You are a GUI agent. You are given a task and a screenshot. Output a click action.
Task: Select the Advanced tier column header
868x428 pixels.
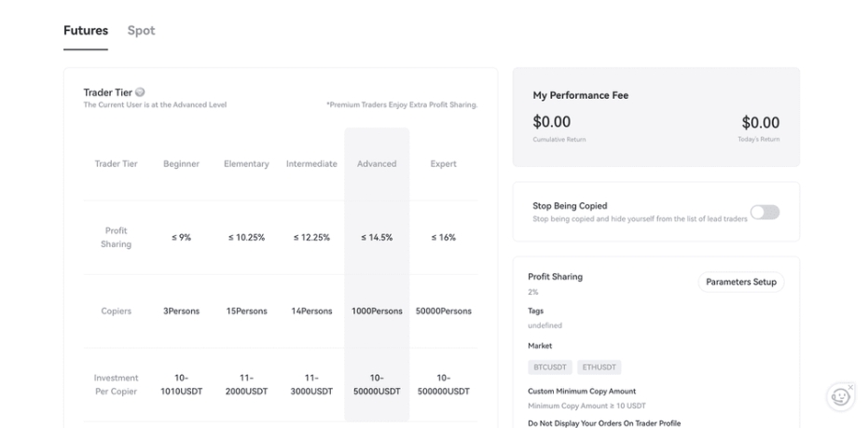[x=377, y=164]
